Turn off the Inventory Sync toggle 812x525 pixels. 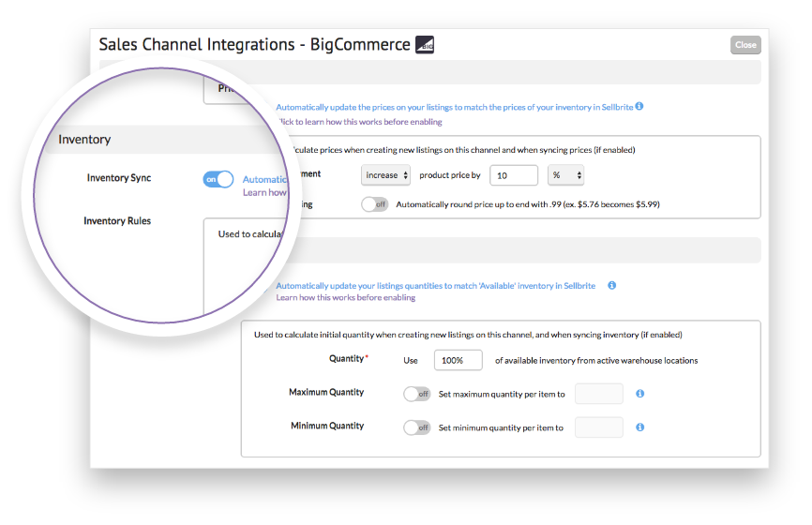coord(218,179)
